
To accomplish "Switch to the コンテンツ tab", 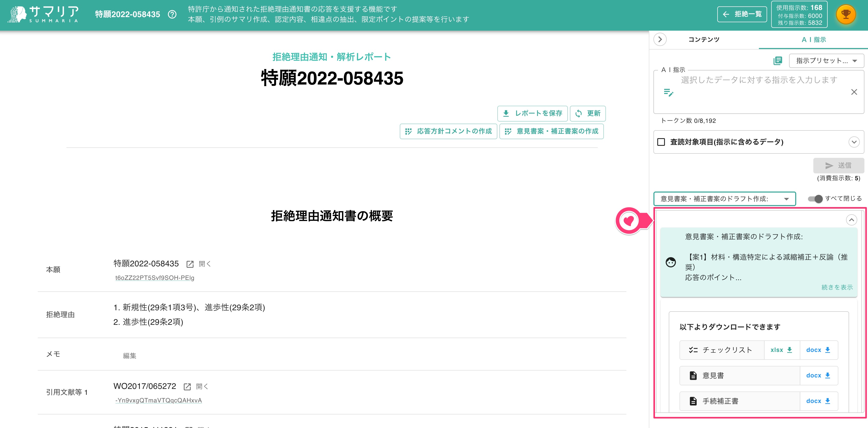I will tap(704, 39).
